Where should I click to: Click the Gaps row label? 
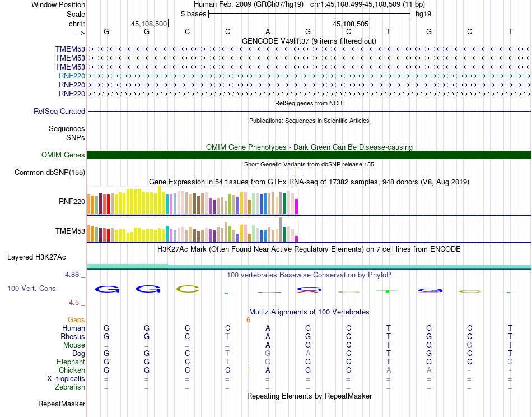point(76,320)
